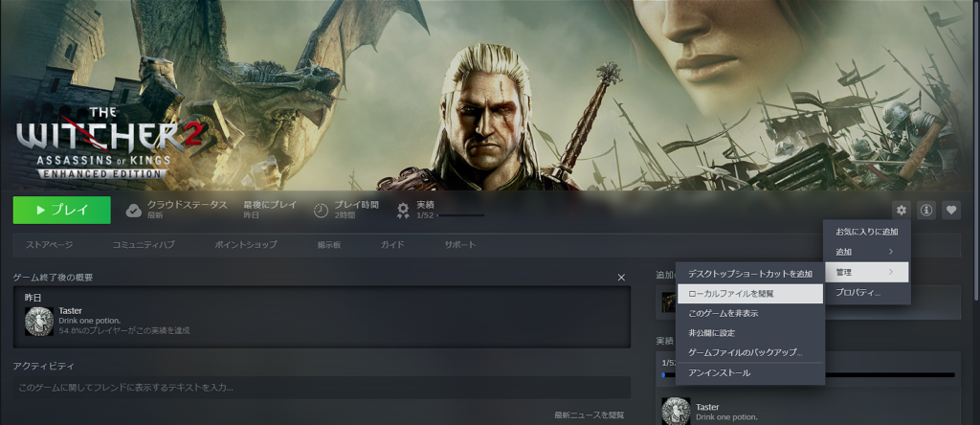
Task: Click the play time clock icon
Action: (x=321, y=211)
